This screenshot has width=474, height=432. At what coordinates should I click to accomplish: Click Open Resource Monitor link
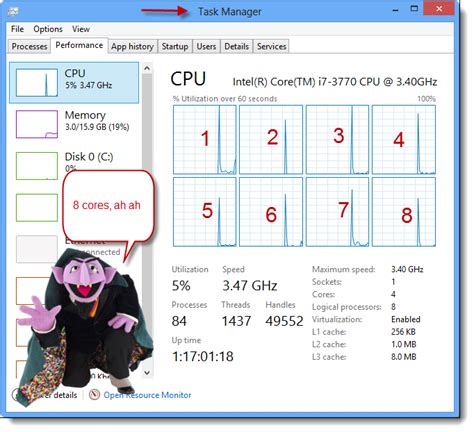[147, 395]
